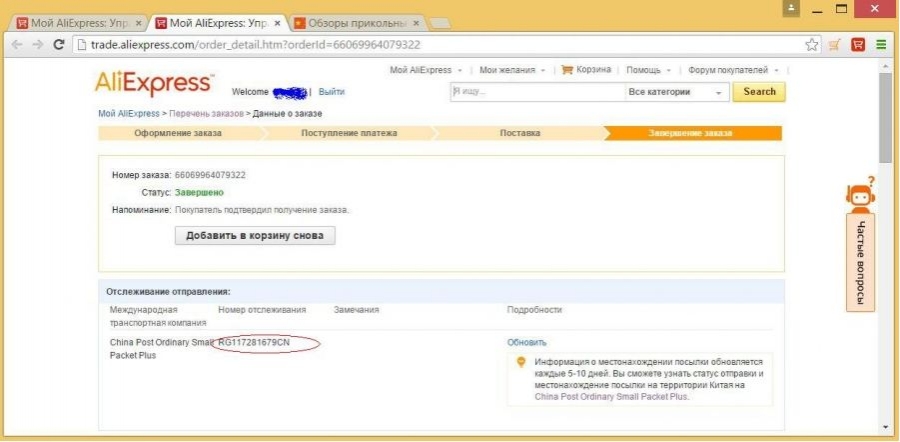Select order number 66069964079322
This screenshot has width=900, height=442.
210,175
